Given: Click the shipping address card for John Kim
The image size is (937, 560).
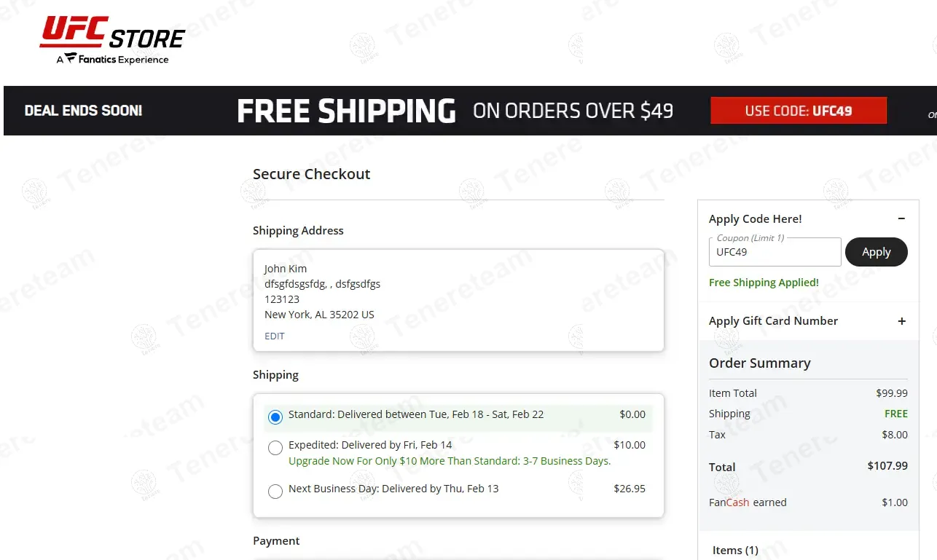Looking at the screenshot, I should click(458, 301).
